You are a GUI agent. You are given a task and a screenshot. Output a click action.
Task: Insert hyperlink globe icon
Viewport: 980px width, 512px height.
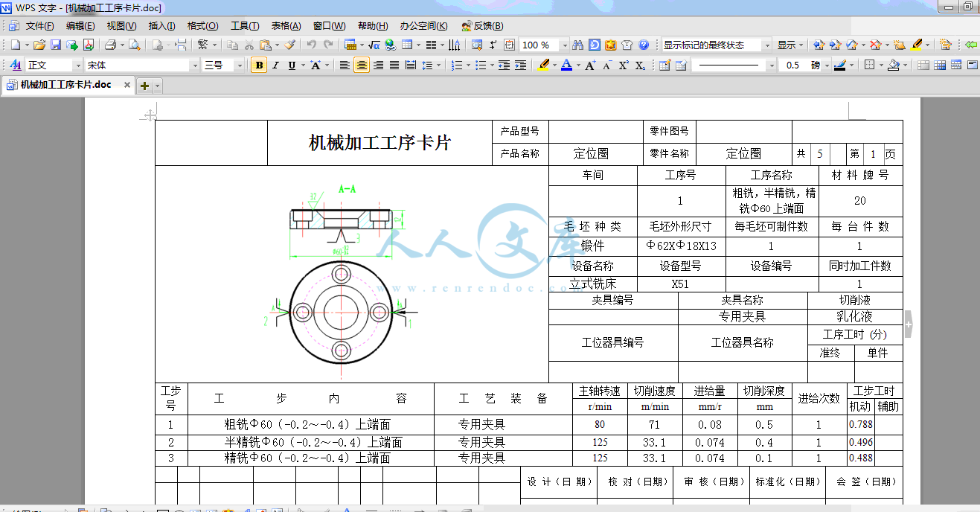coord(390,45)
